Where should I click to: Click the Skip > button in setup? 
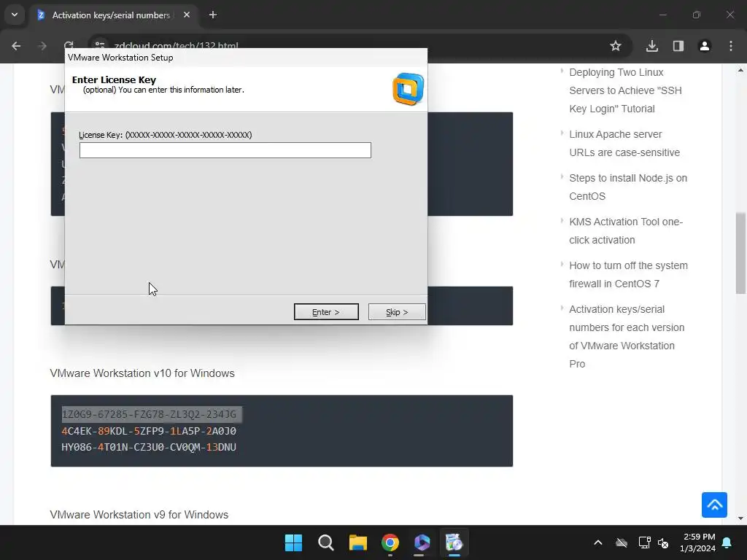(397, 312)
